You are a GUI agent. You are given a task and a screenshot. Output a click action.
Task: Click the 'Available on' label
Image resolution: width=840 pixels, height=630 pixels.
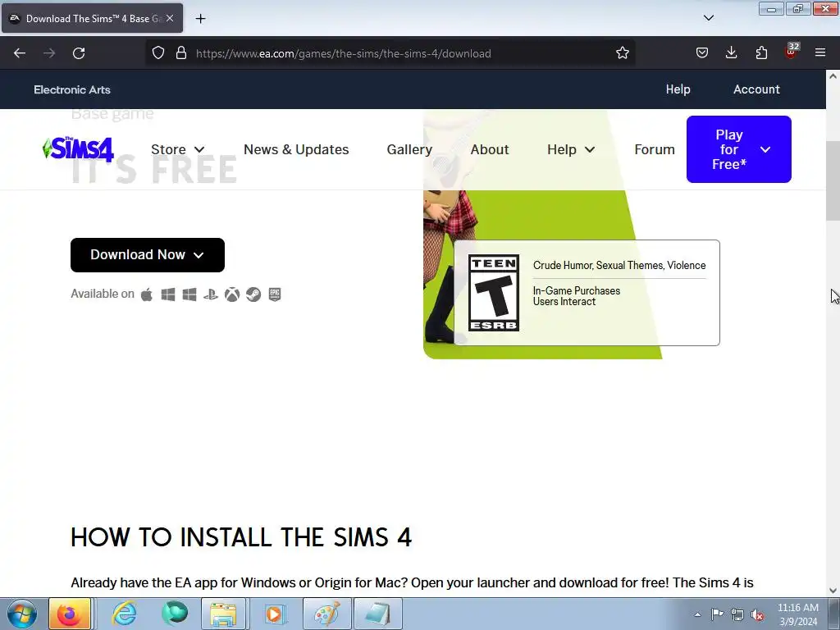tap(103, 294)
